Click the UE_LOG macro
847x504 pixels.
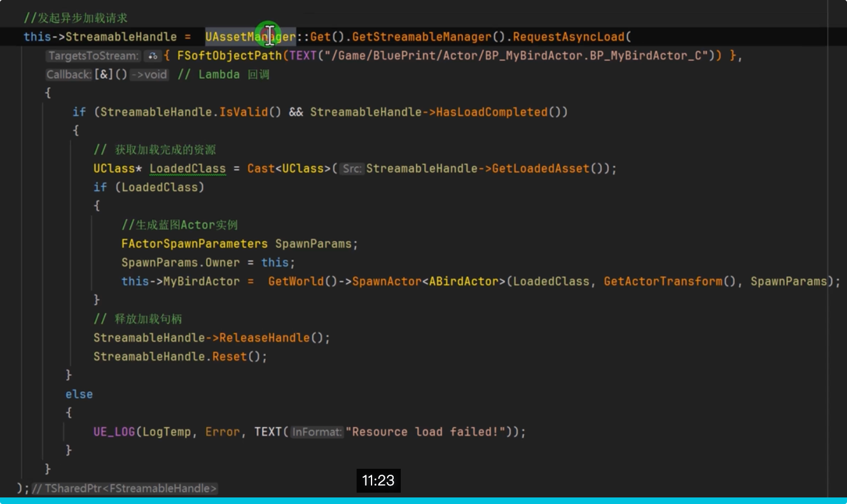pos(114,432)
